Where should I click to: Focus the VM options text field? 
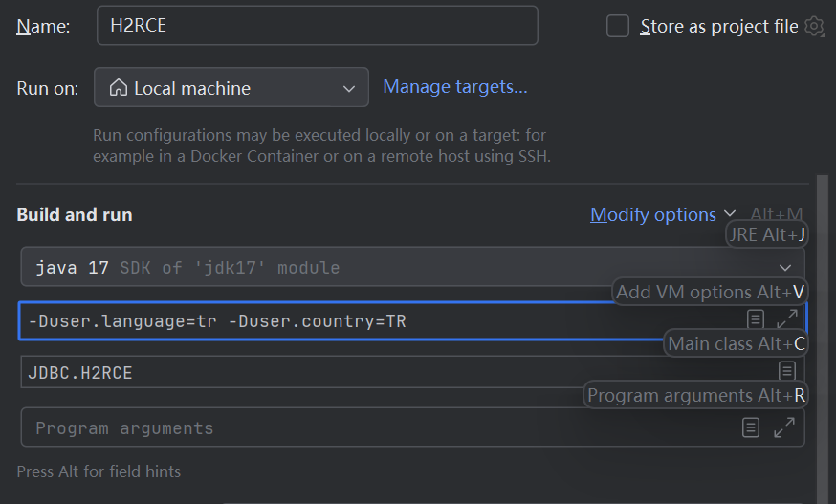click(x=383, y=321)
